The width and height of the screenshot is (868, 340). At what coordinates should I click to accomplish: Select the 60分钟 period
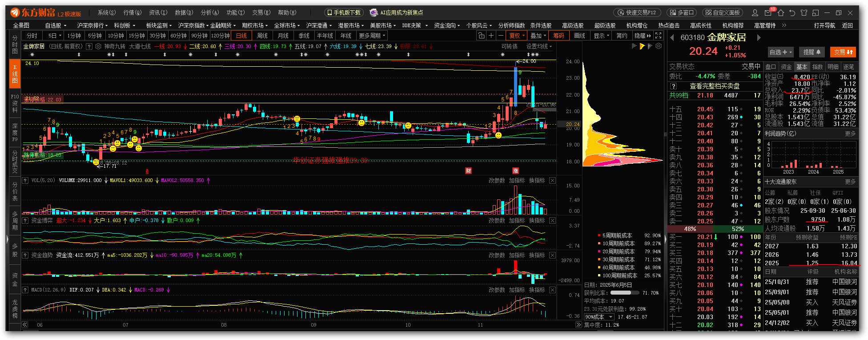pos(179,36)
